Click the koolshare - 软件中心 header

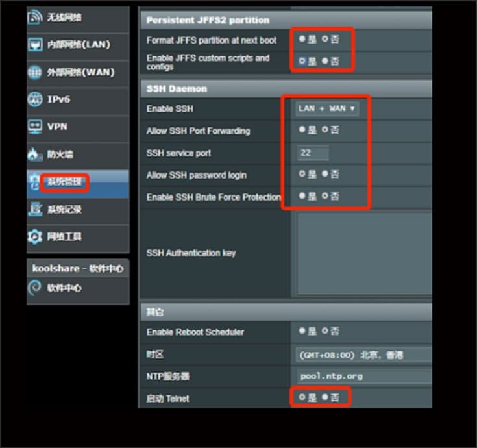click(78, 268)
